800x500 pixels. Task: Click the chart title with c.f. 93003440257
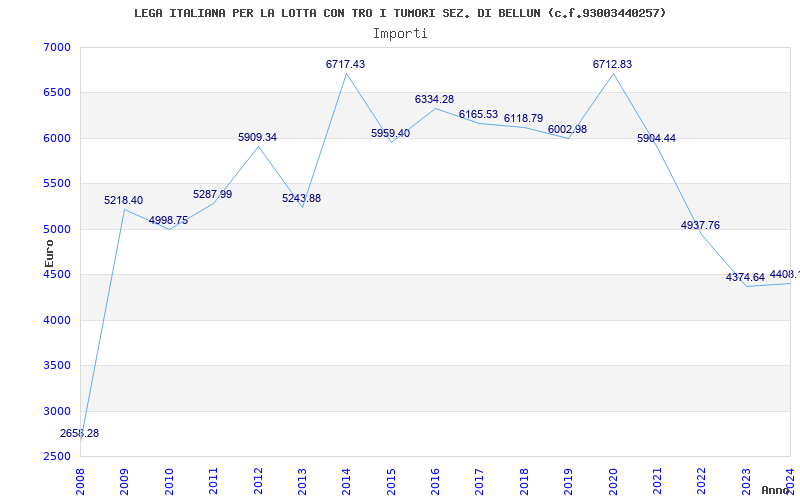click(400, 13)
